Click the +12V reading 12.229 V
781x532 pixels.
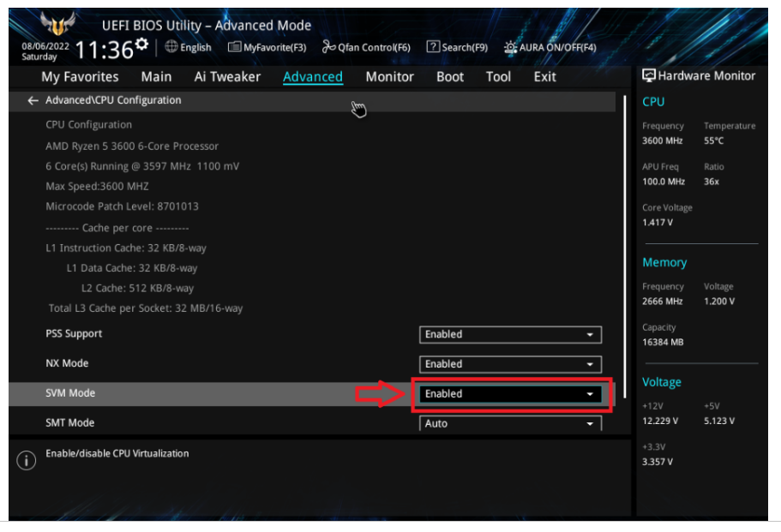point(660,421)
